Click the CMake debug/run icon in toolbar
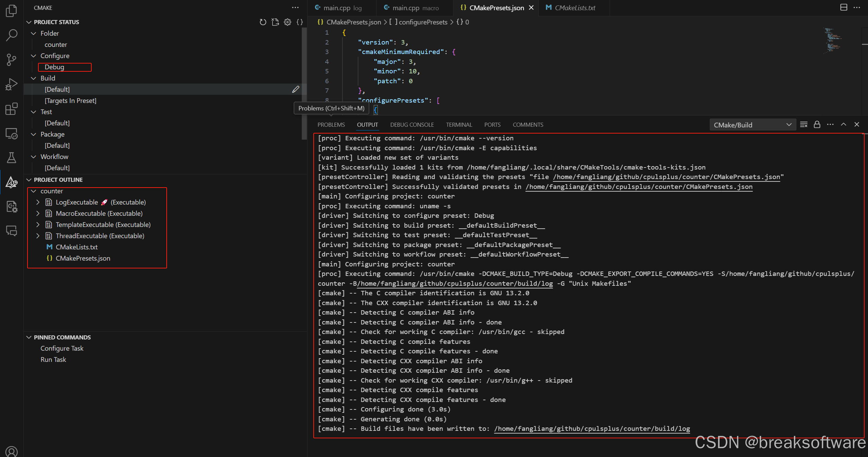 (x=12, y=85)
